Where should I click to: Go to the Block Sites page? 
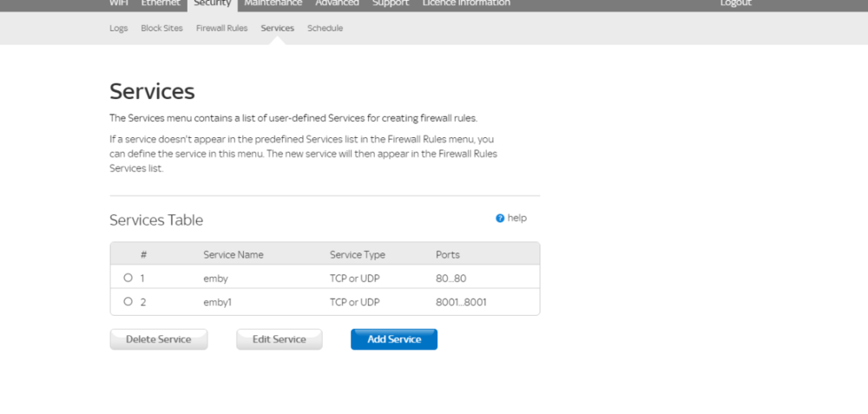(161, 29)
